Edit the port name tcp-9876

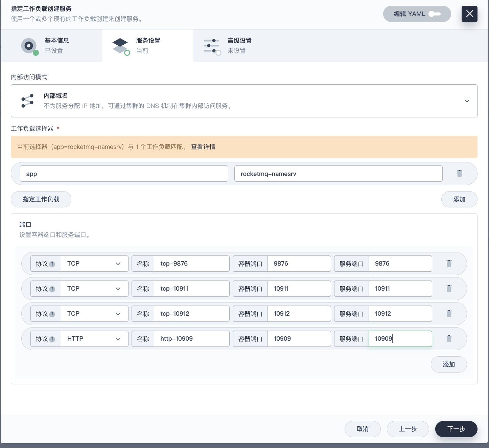(x=192, y=264)
